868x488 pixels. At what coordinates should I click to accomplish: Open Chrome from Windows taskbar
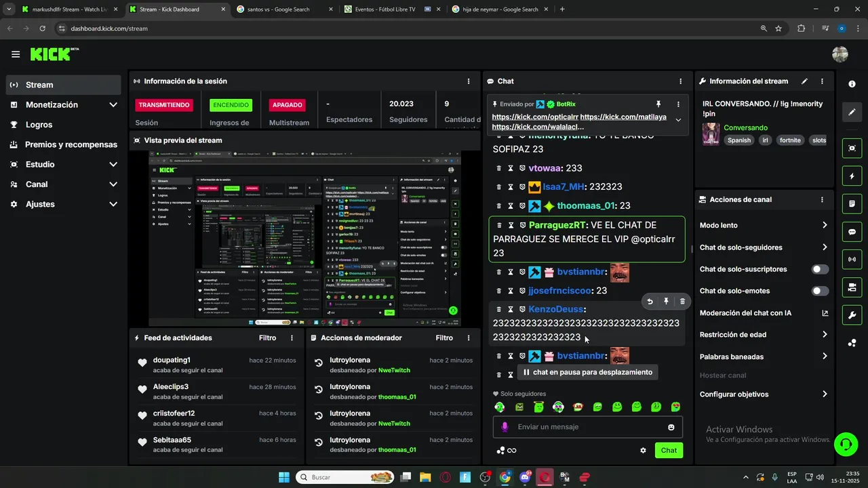pos(505,477)
